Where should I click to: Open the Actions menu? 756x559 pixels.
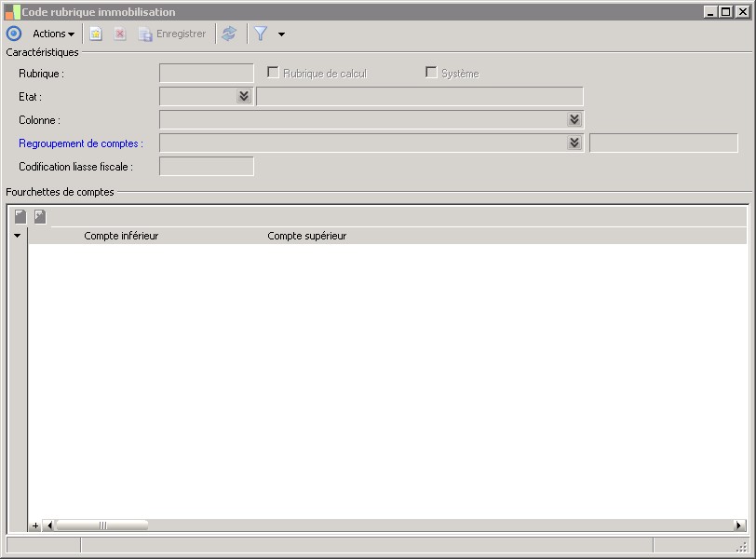(x=53, y=34)
